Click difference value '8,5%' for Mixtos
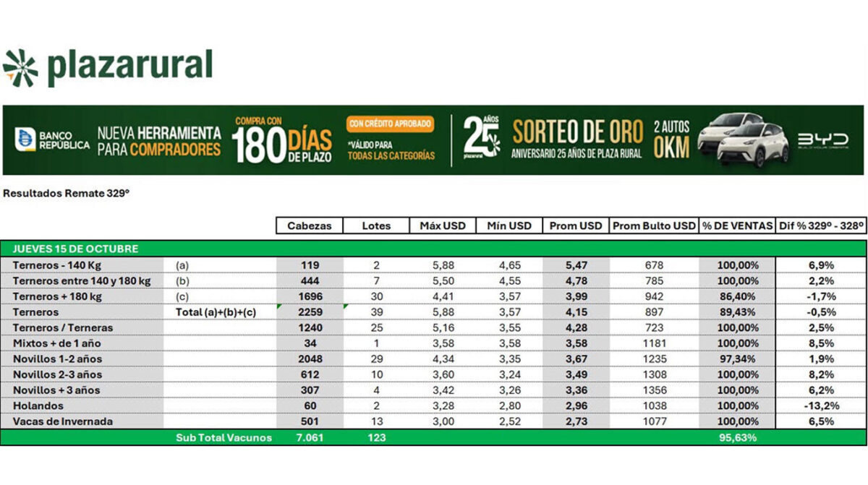Image resolution: width=868 pixels, height=485 pixels. [821, 343]
